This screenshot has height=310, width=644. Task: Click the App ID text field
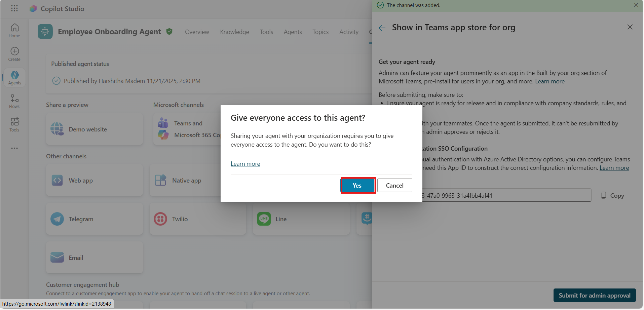pyautogui.click(x=504, y=195)
